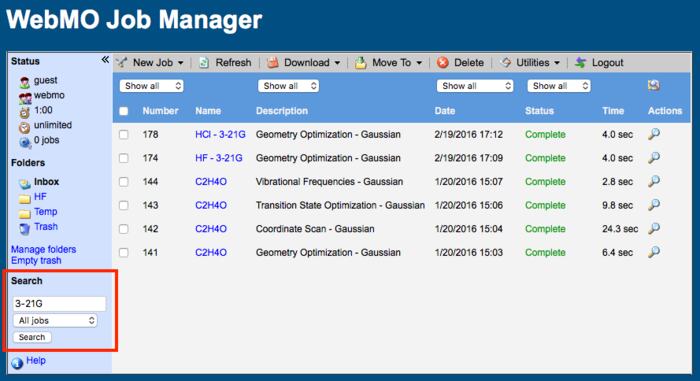View job 142 via its magnifier icon

tap(654, 228)
